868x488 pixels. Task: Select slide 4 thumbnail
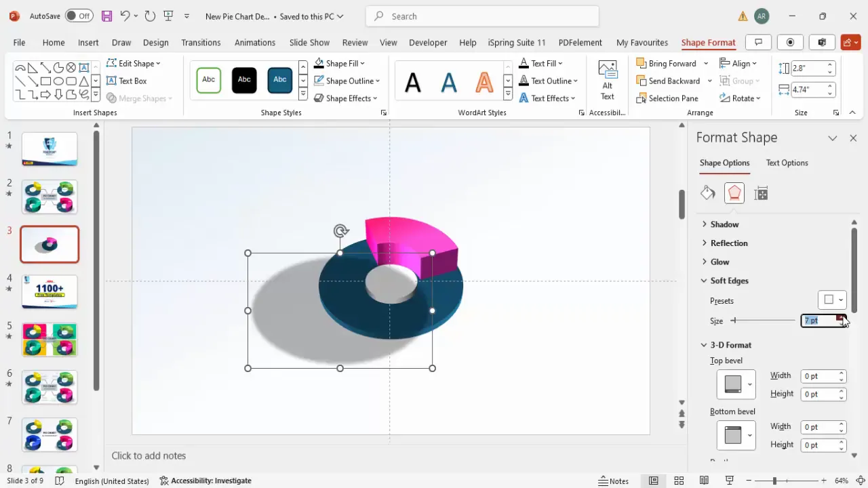(50, 291)
